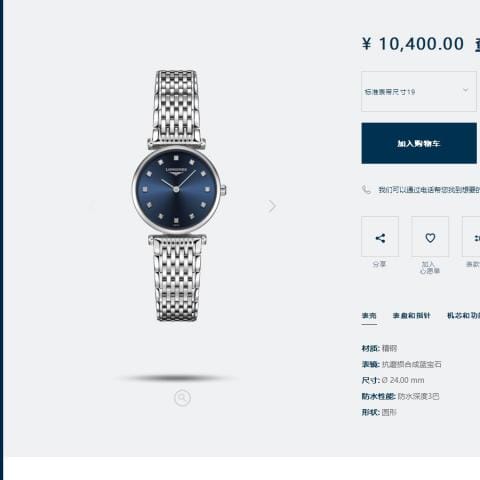The height and width of the screenshot is (480, 480).
Task: Zoom the watch image with magnifier icon
Action: (x=182, y=398)
